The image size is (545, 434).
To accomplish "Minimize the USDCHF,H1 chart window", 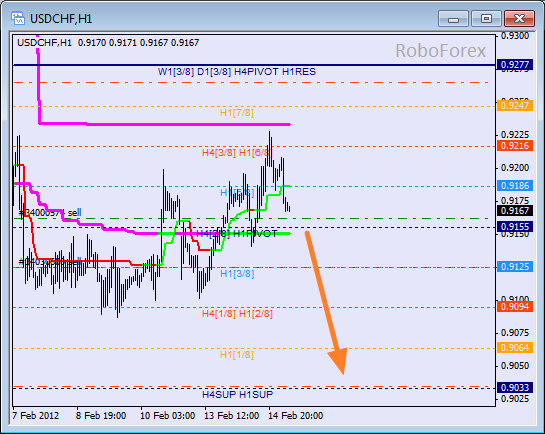I will 454,18.
